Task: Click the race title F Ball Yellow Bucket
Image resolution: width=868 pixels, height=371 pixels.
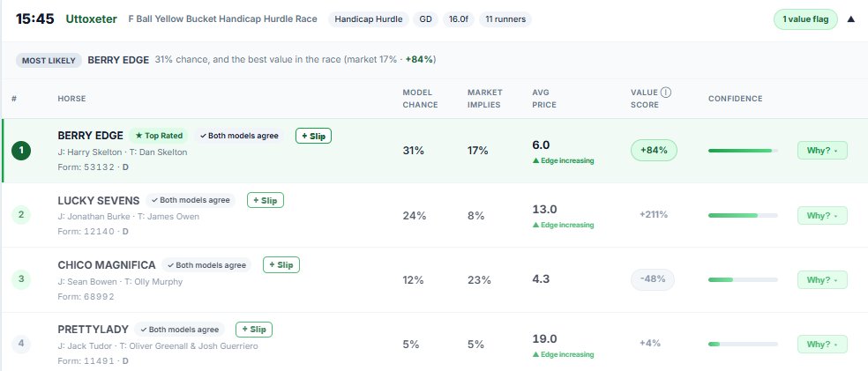Action: [222, 19]
